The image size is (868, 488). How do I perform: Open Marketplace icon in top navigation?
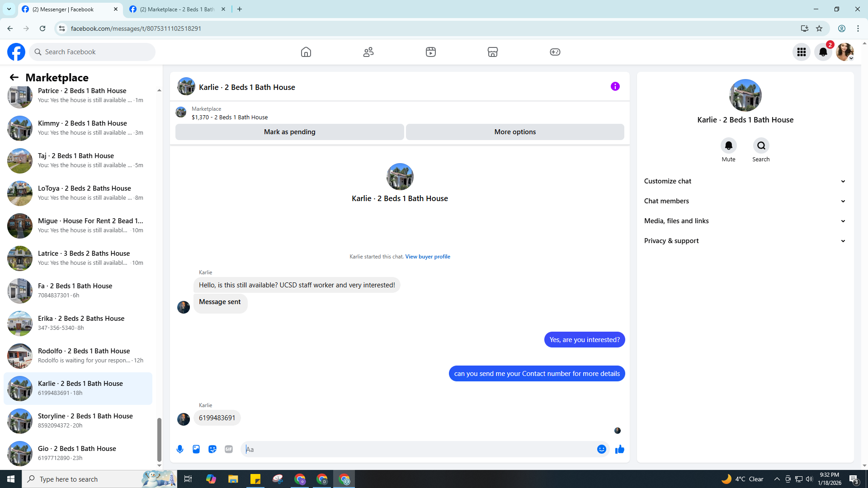[493, 52]
